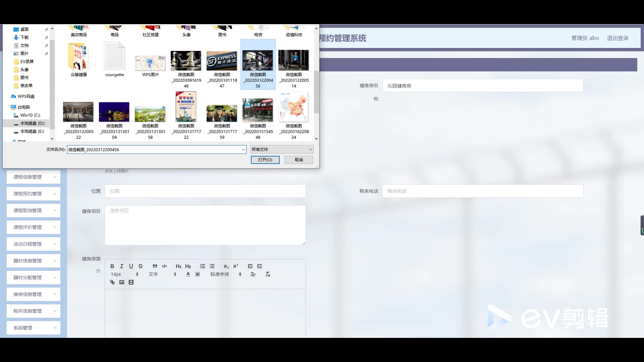
Task: Apply the ordered list icon
Action: 203,266
